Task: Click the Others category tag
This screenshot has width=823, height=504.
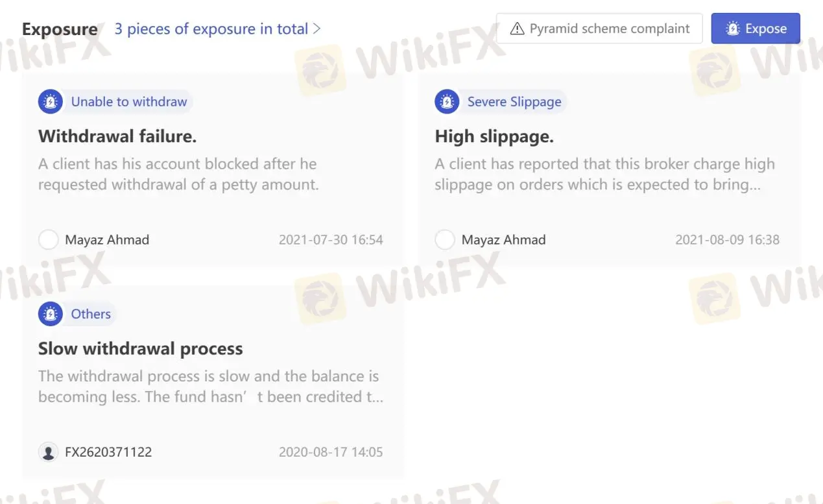Action: [x=90, y=313]
